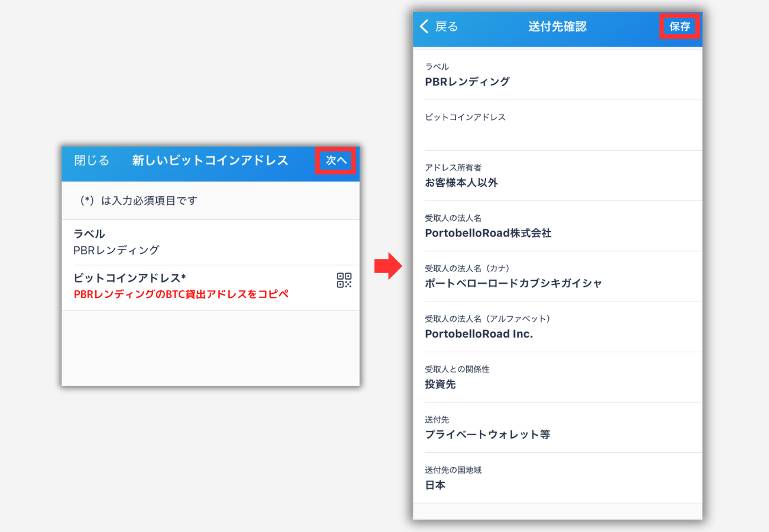Tap 保存 to save the recipient
This screenshot has width=769, height=532.
point(680,26)
